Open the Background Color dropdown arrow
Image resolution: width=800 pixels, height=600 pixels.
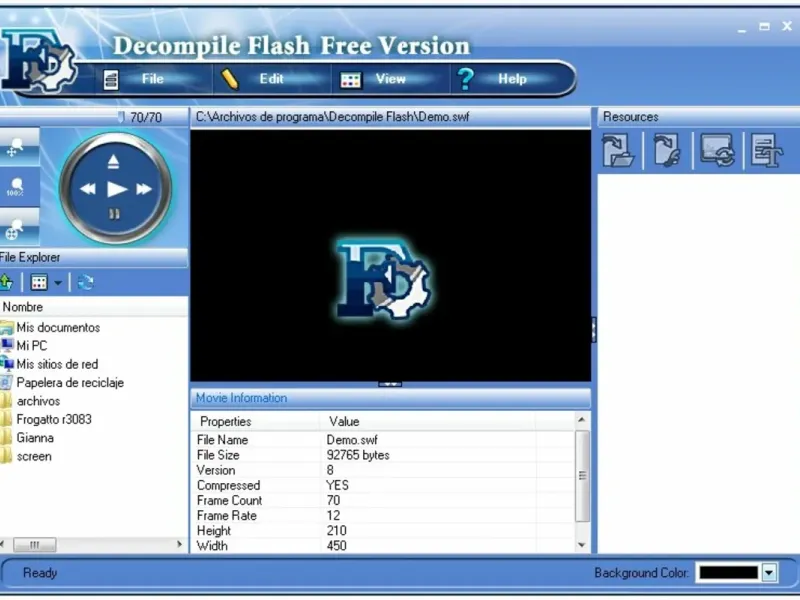769,573
